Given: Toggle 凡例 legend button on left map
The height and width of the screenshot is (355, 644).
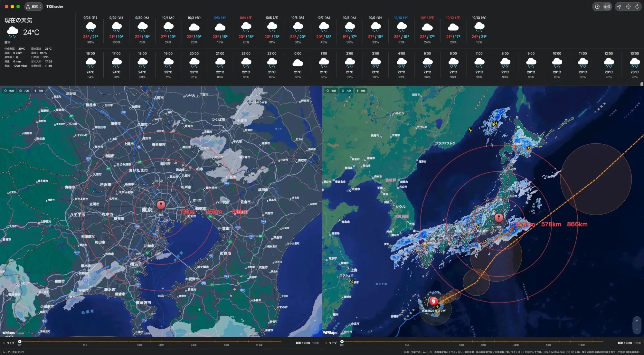Looking at the screenshot, I should pos(24,91).
